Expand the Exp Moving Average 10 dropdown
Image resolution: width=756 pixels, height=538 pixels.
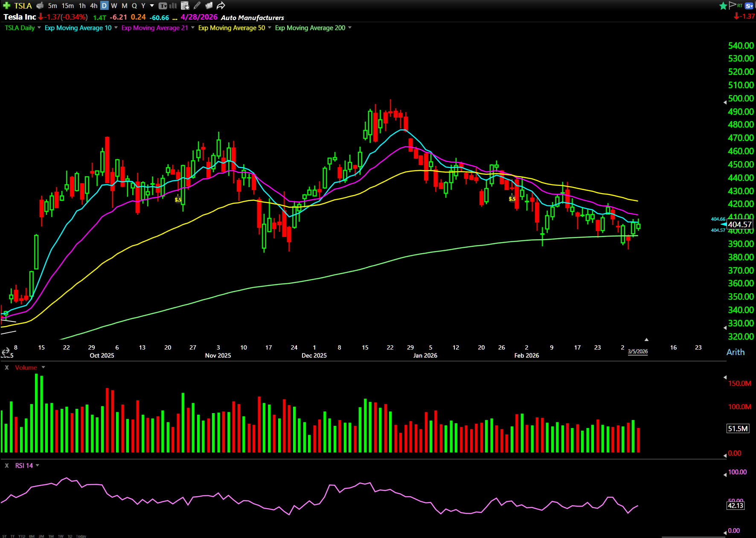(x=116, y=28)
